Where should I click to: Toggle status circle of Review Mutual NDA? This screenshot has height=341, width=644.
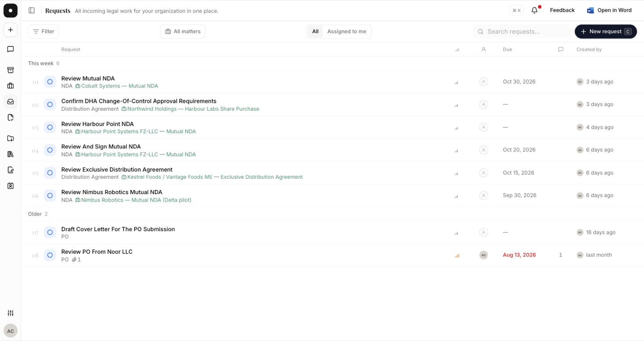coord(50,82)
